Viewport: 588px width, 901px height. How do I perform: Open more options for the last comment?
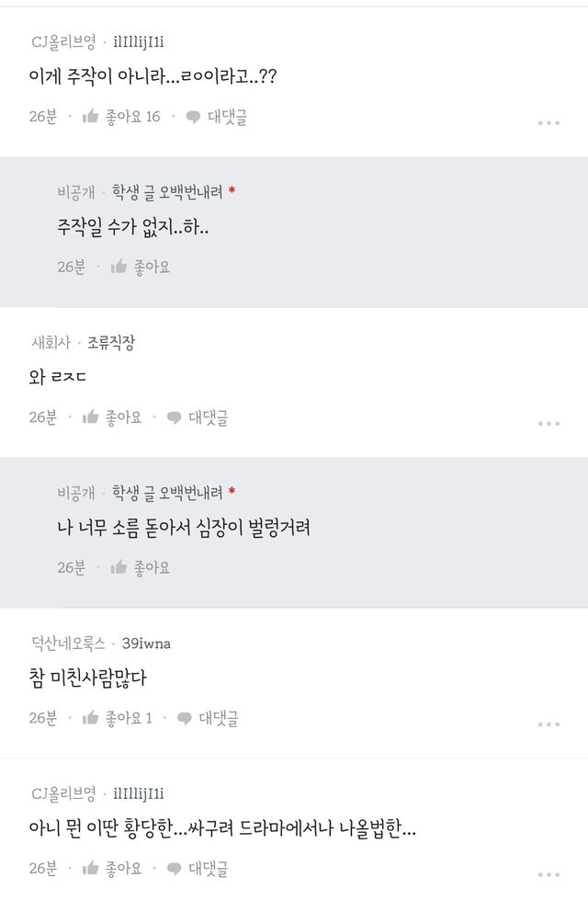click(548, 874)
